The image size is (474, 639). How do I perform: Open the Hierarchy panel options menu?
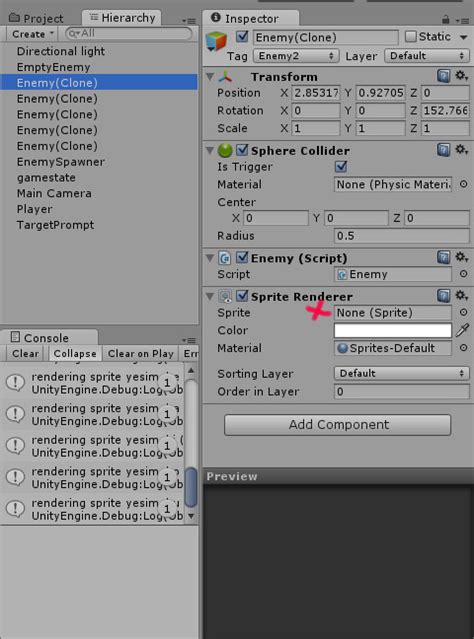click(189, 21)
